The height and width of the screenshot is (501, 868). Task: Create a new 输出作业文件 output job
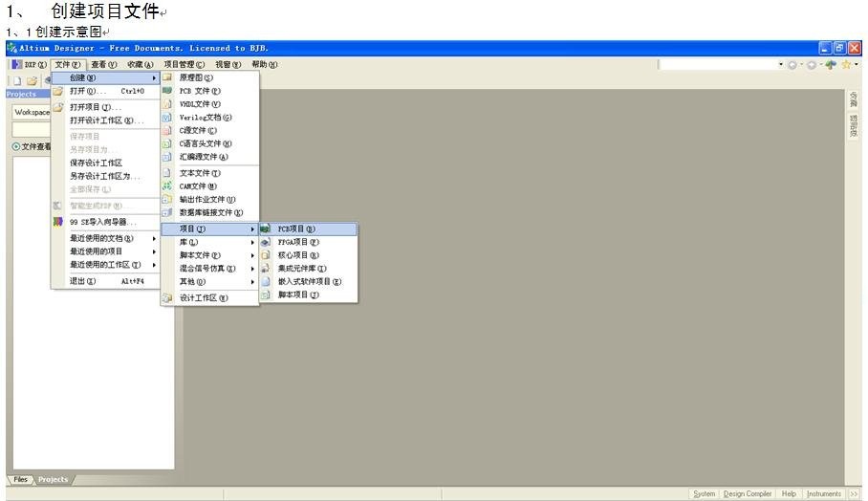(209, 199)
